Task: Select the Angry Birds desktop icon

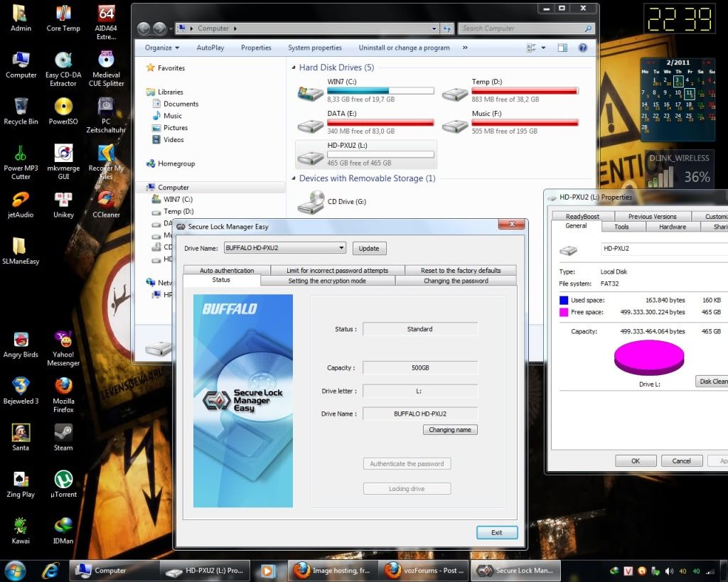Action: point(21,345)
